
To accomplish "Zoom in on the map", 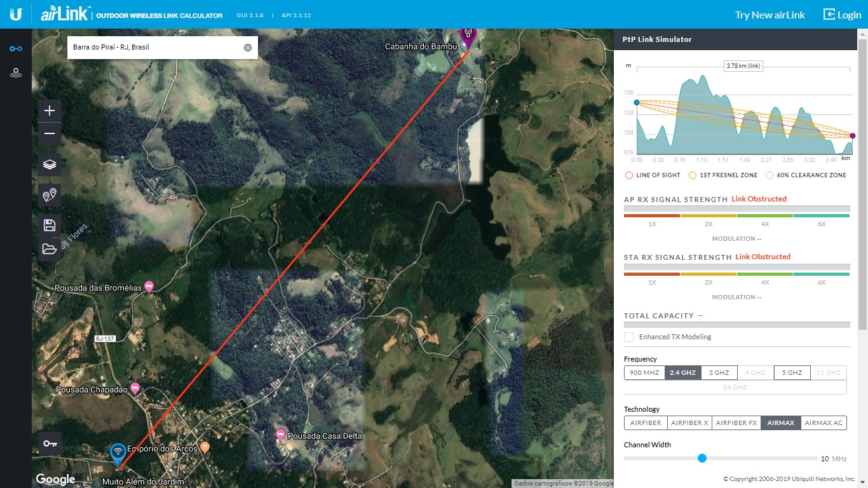I will (x=50, y=111).
